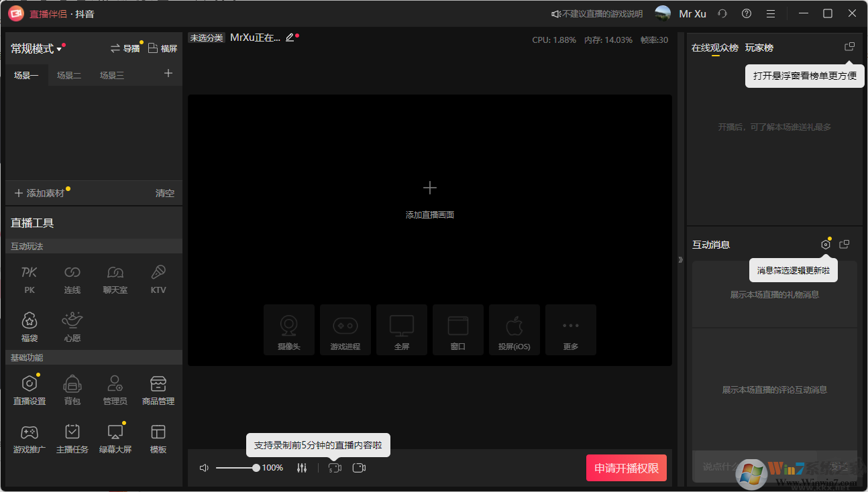Open 游戏推广 game promotion
Viewport: 868px width, 492px height.
click(x=30, y=438)
